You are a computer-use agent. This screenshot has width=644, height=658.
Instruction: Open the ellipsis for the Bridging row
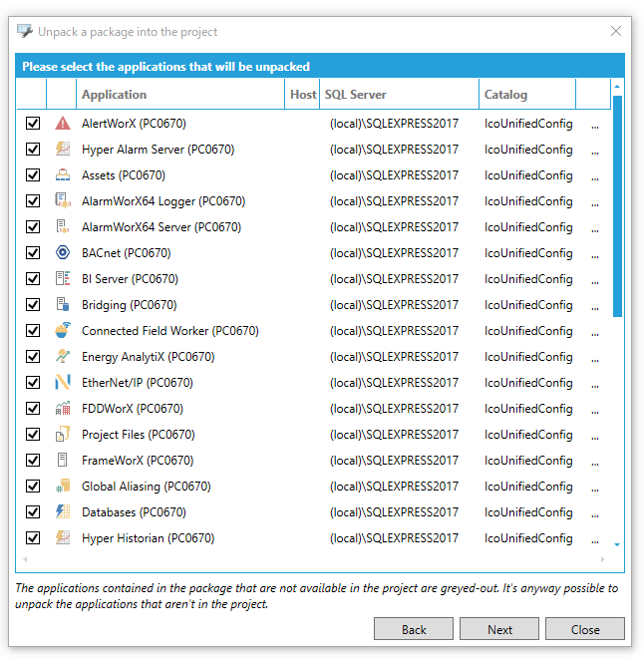pyautogui.click(x=595, y=307)
